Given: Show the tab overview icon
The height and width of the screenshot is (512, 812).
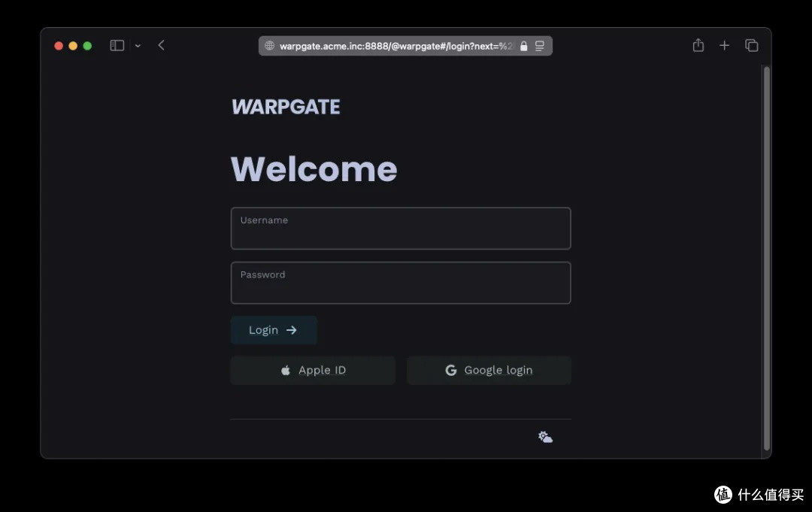Looking at the screenshot, I should [x=751, y=46].
